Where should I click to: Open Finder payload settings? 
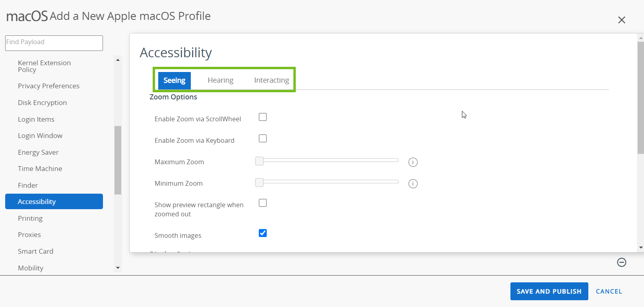pyautogui.click(x=28, y=185)
